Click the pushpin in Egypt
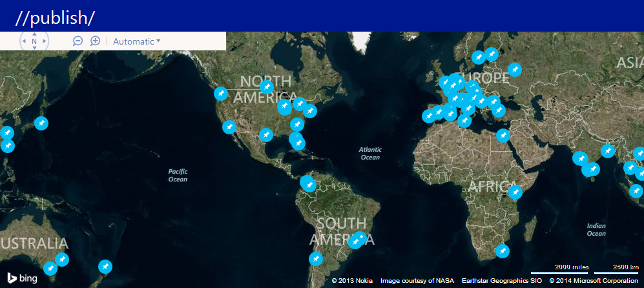This screenshot has height=288, width=644. pyautogui.click(x=503, y=135)
